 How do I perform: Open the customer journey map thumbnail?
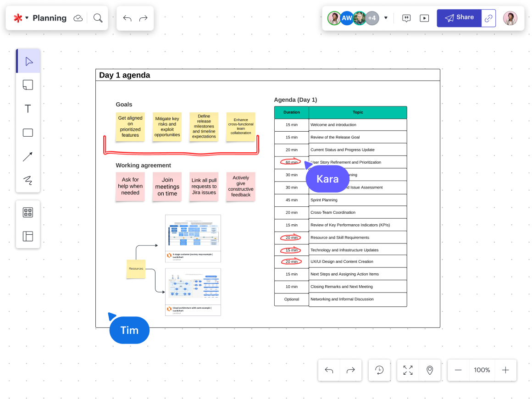193,238
